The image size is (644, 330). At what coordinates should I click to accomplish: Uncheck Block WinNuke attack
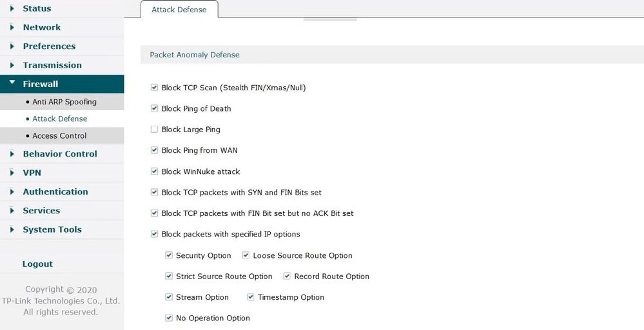(x=154, y=172)
